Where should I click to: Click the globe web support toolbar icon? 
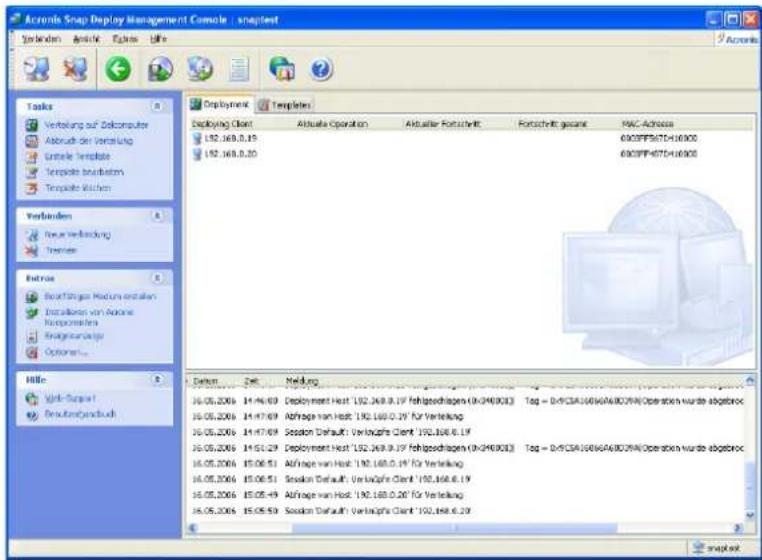(282, 69)
